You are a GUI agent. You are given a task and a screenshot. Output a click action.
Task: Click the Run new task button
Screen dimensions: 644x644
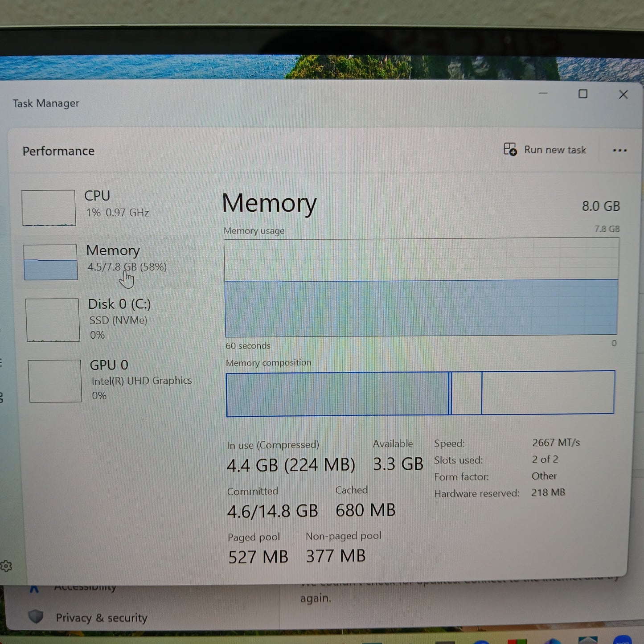[545, 150]
